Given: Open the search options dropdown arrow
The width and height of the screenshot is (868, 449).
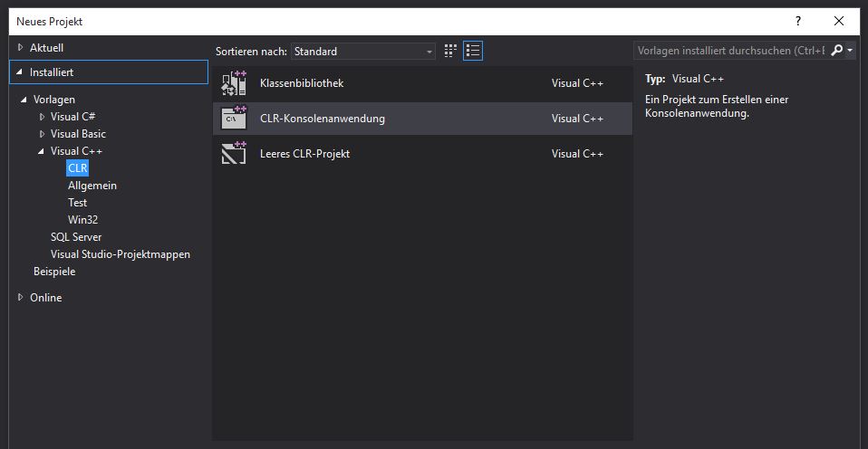Looking at the screenshot, I should [850, 51].
